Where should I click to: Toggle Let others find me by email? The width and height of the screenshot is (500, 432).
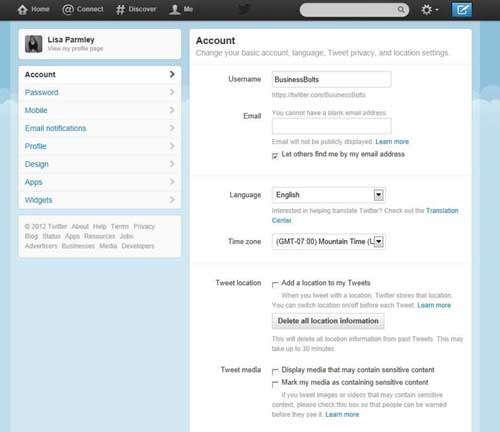pos(275,156)
